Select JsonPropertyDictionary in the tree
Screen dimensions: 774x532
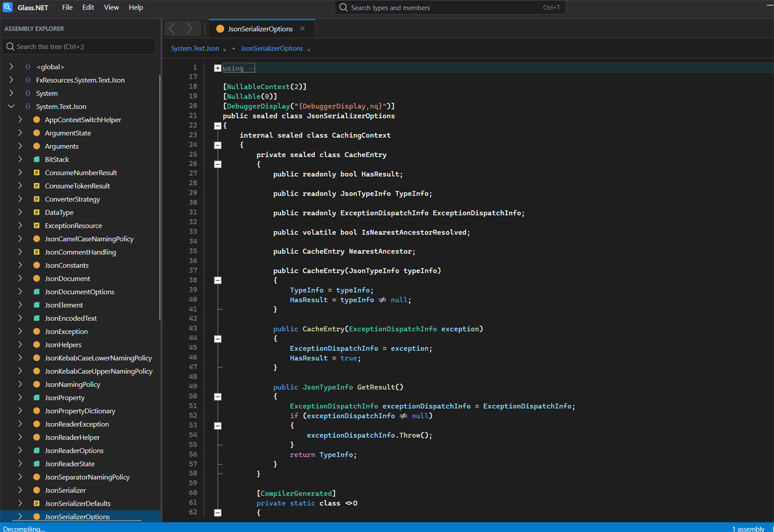pyautogui.click(x=80, y=411)
